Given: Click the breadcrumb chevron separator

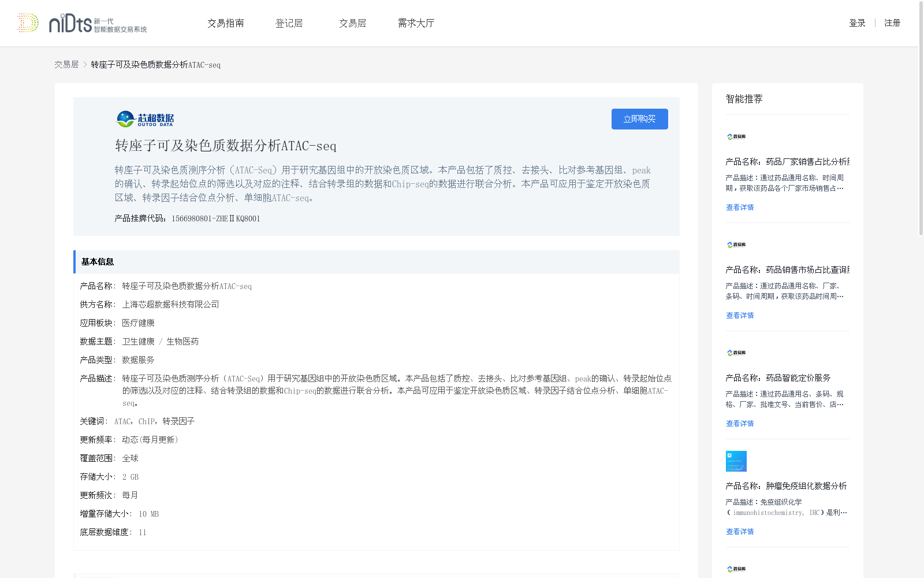Looking at the screenshot, I should [x=85, y=65].
